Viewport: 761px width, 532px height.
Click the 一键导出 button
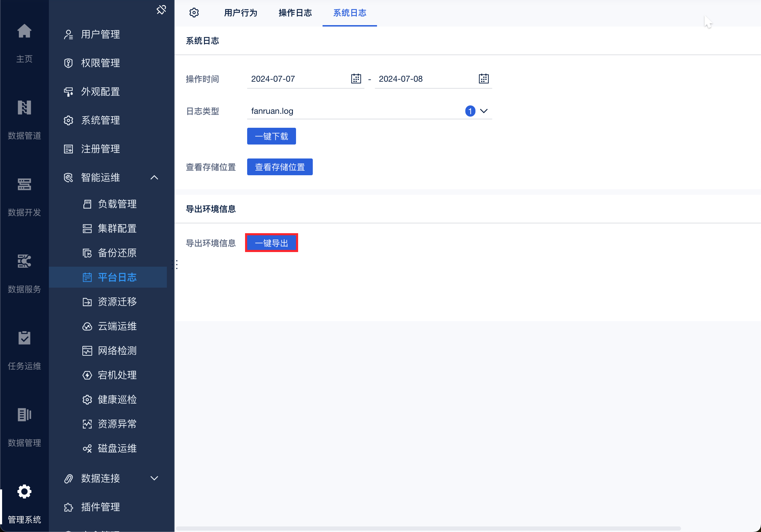pos(271,243)
